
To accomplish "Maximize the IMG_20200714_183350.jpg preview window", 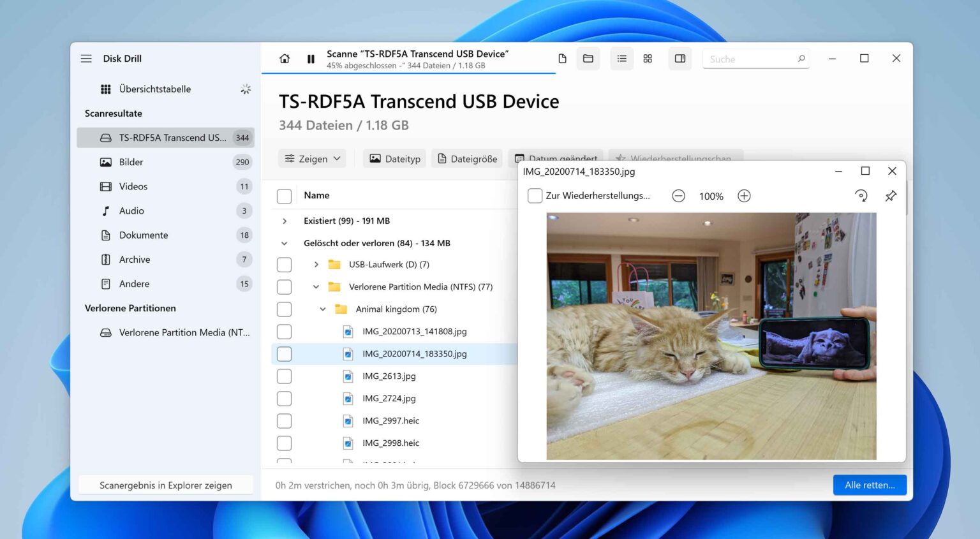I will (x=865, y=171).
